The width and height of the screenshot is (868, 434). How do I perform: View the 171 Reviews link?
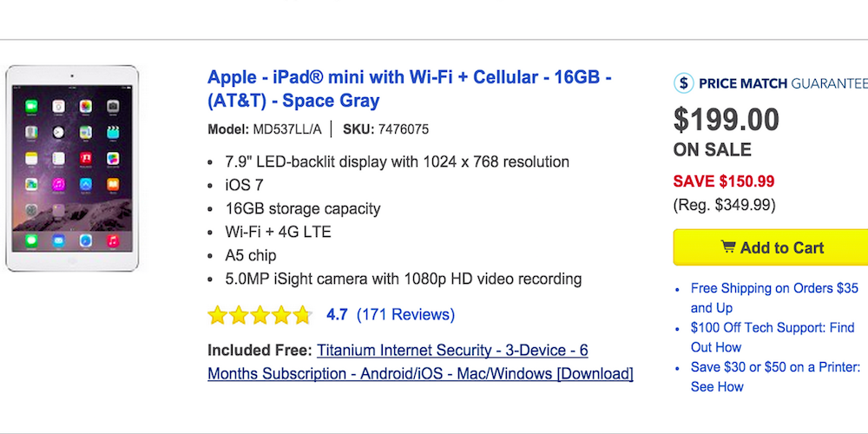(405, 314)
